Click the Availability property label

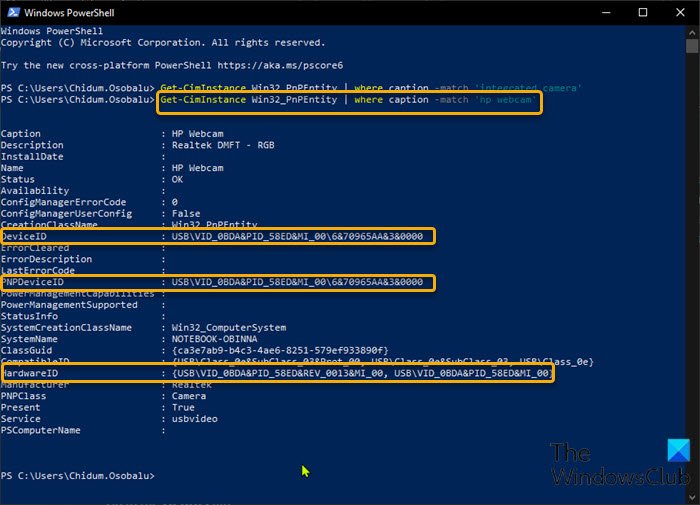[x=35, y=191]
